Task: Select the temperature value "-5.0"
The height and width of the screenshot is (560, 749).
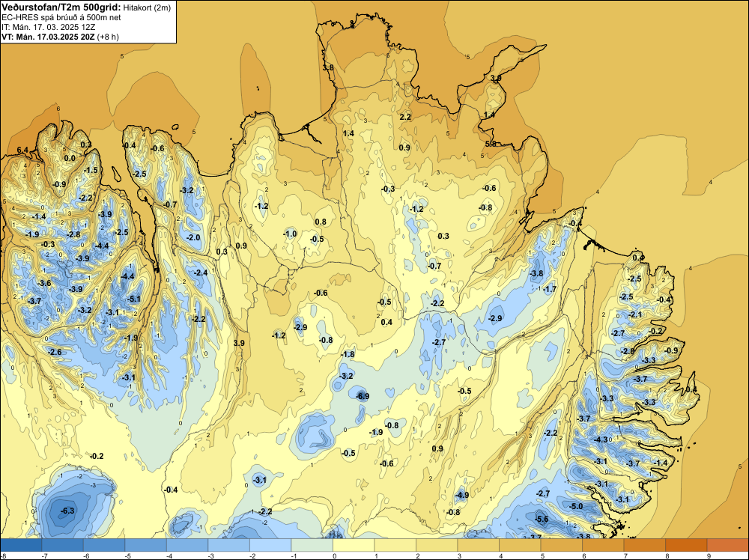Action: pyautogui.click(x=577, y=506)
